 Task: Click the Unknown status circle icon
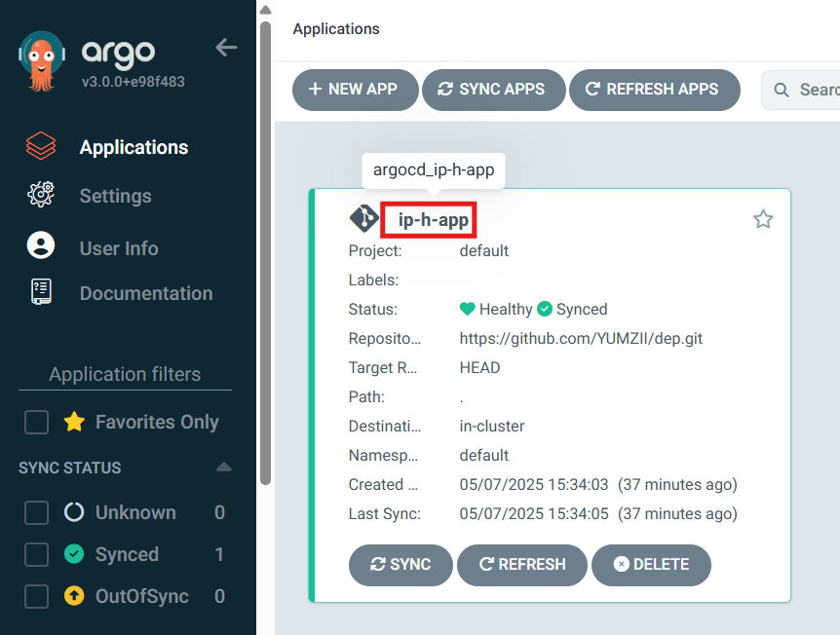[x=74, y=512]
